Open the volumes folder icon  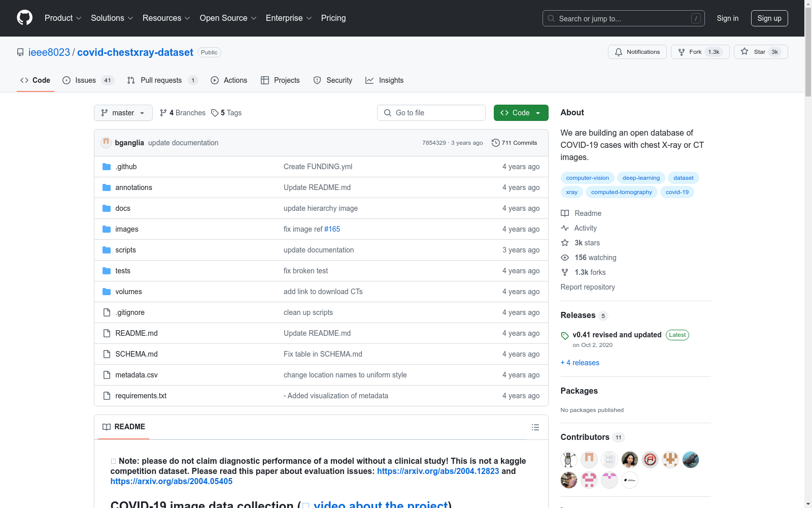pos(107,292)
